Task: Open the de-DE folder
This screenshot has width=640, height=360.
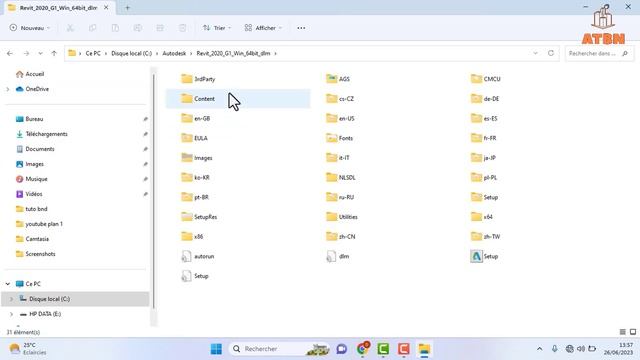Action: click(485, 99)
